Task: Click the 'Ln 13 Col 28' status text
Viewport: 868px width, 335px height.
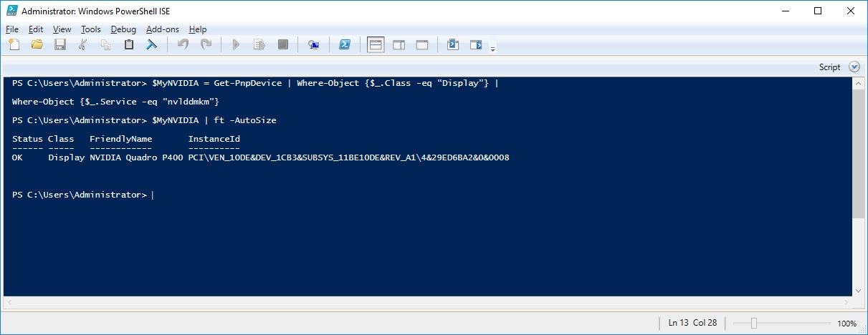Action: click(692, 324)
